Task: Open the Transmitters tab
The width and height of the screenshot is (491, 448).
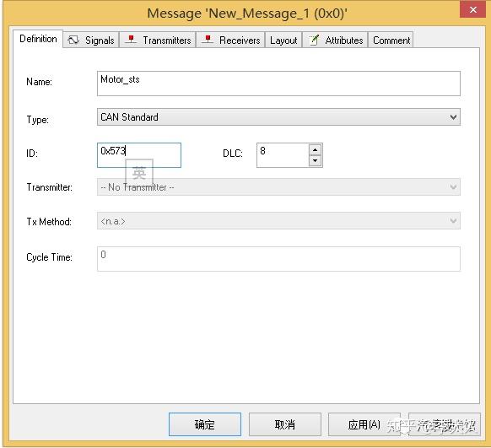Action: [158, 40]
